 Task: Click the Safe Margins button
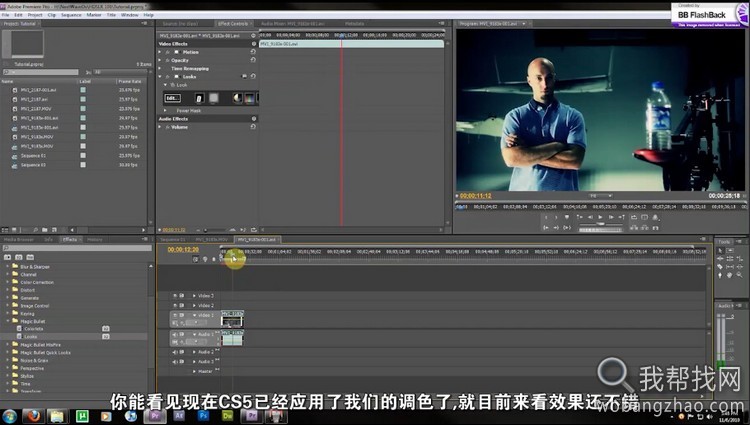[644, 217]
